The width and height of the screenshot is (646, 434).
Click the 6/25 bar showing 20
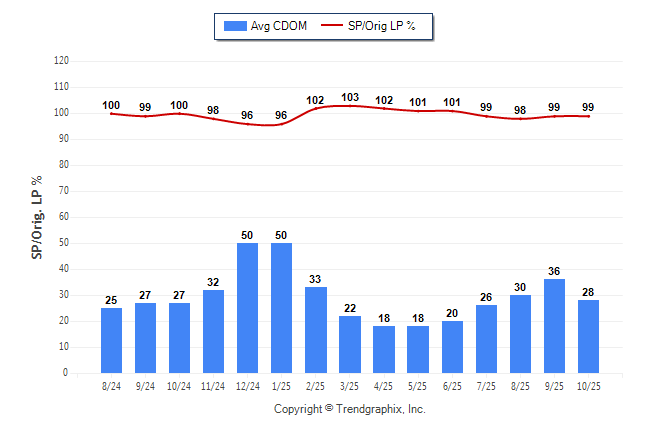click(452, 347)
